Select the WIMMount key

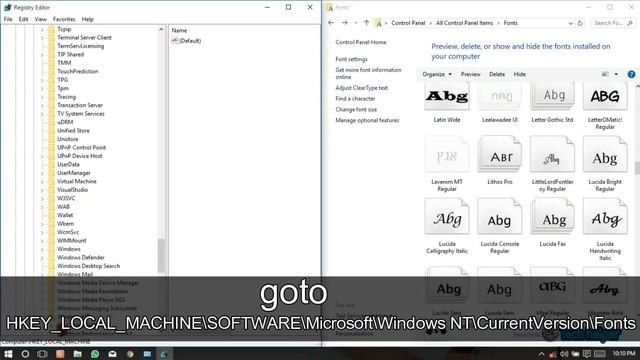coord(71,241)
